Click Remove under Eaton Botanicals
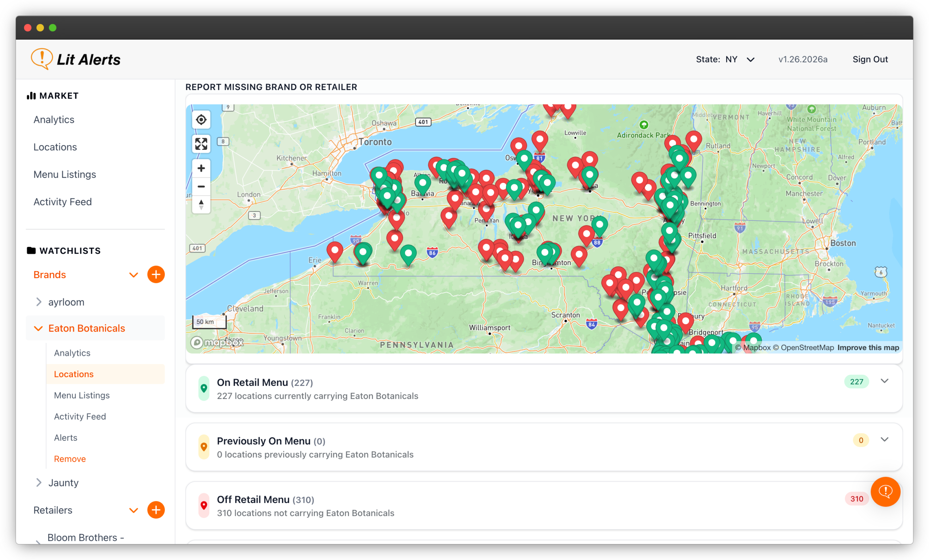The height and width of the screenshot is (560, 929). 70,459
